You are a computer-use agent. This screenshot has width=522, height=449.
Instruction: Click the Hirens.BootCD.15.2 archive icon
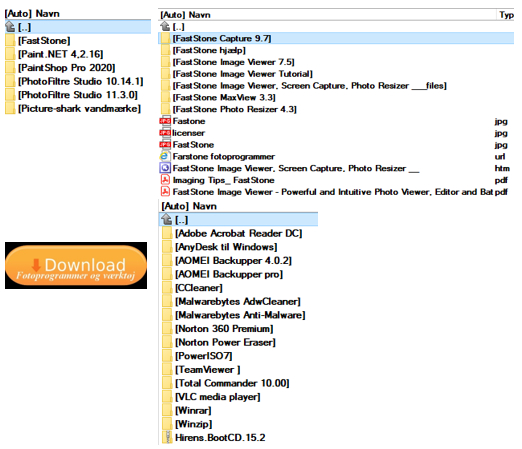[167, 437]
